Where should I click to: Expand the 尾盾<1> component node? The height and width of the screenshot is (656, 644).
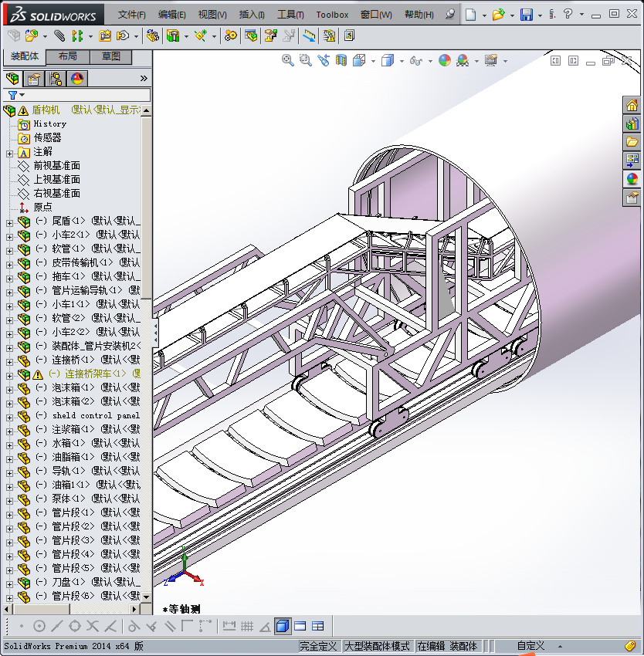[9, 221]
